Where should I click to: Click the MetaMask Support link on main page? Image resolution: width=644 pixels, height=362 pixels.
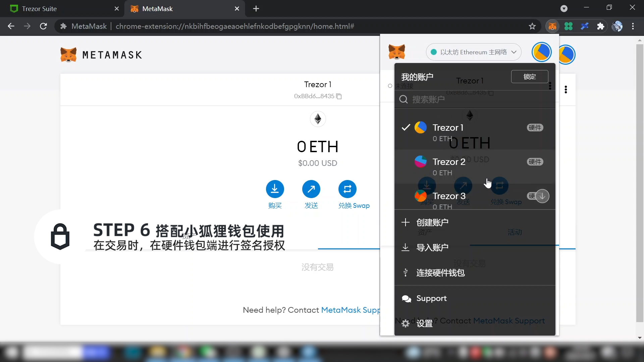click(351, 310)
